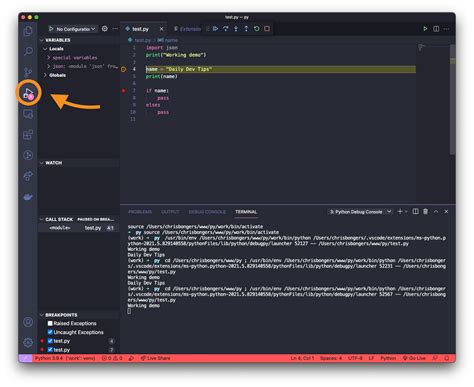This screenshot has height=387, width=474.
Task: Continue execution from the debug toolbar
Action: [x=216, y=29]
